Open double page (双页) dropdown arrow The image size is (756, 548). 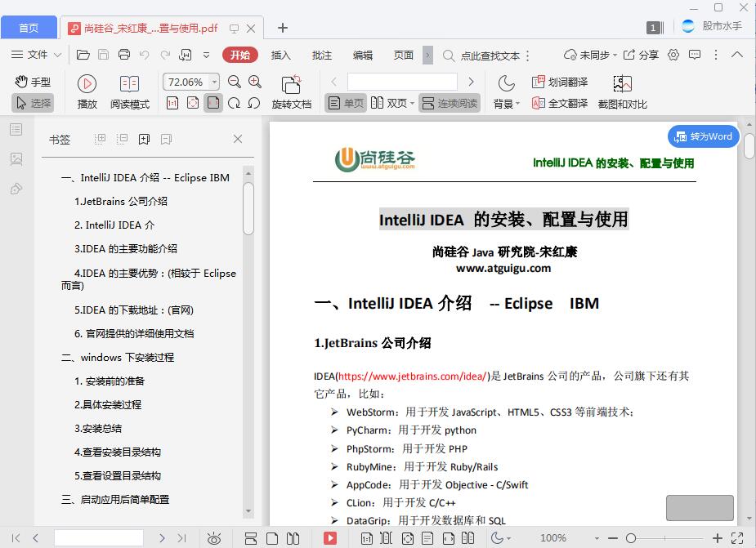412,103
